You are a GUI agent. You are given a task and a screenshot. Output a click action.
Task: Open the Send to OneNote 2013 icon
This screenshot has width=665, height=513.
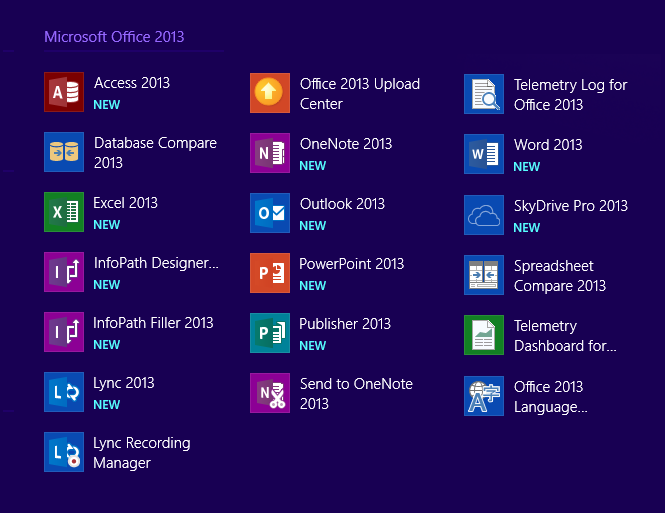click(270, 393)
